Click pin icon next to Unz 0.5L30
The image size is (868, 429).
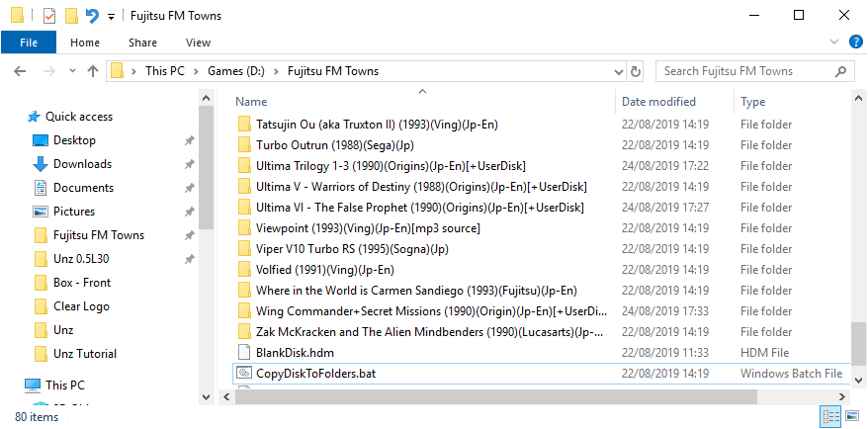(x=190, y=259)
